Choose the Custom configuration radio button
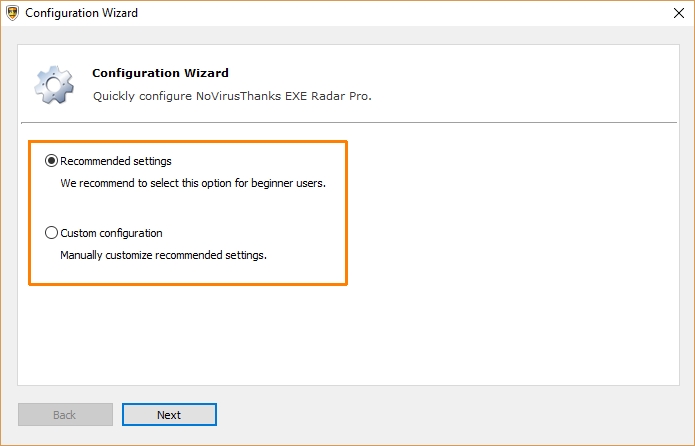The height and width of the screenshot is (446, 695). tap(52, 233)
